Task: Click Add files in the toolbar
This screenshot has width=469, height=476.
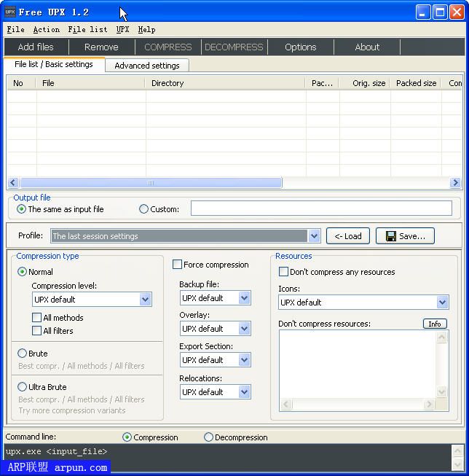Action: point(36,47)
